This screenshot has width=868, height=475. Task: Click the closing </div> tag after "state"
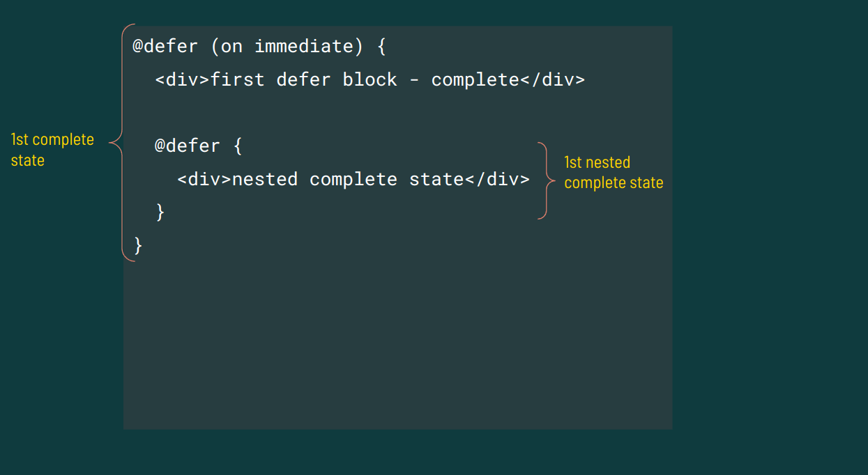(497, 180)
